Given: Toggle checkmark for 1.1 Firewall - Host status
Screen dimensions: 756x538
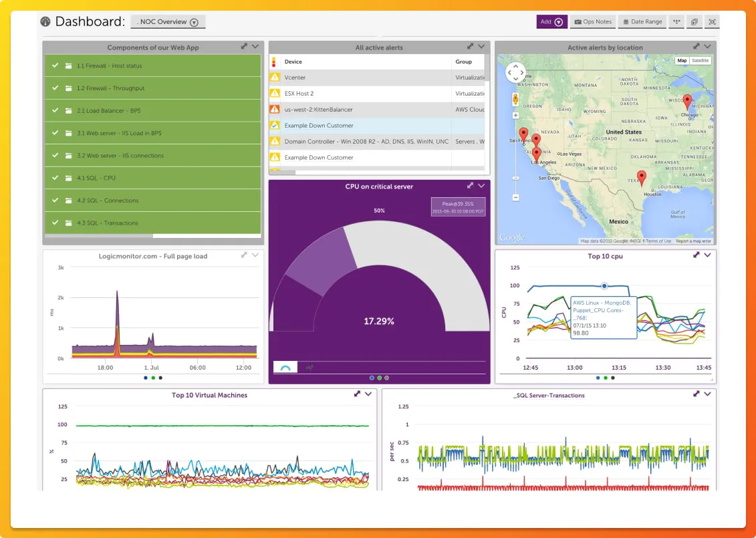Looking at the screenshot, I should click(x=55, y=65).
